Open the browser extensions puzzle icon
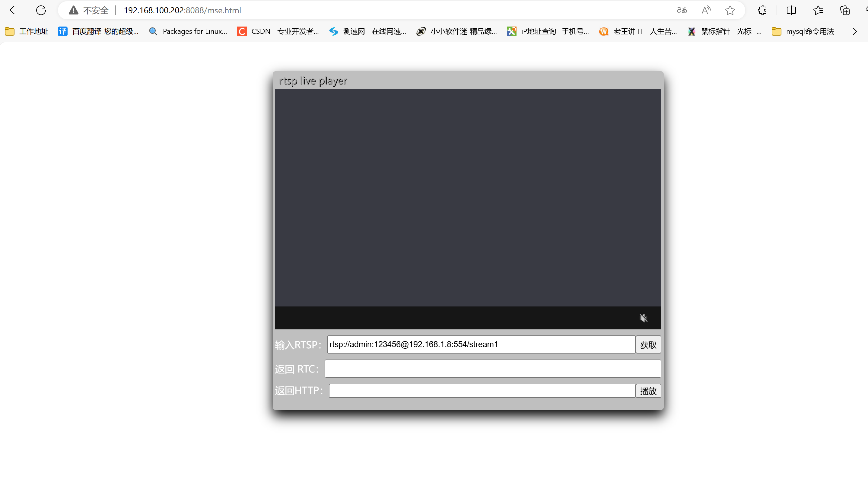Image resolution: width=868 pixels, height=498 pixels. 762,10
